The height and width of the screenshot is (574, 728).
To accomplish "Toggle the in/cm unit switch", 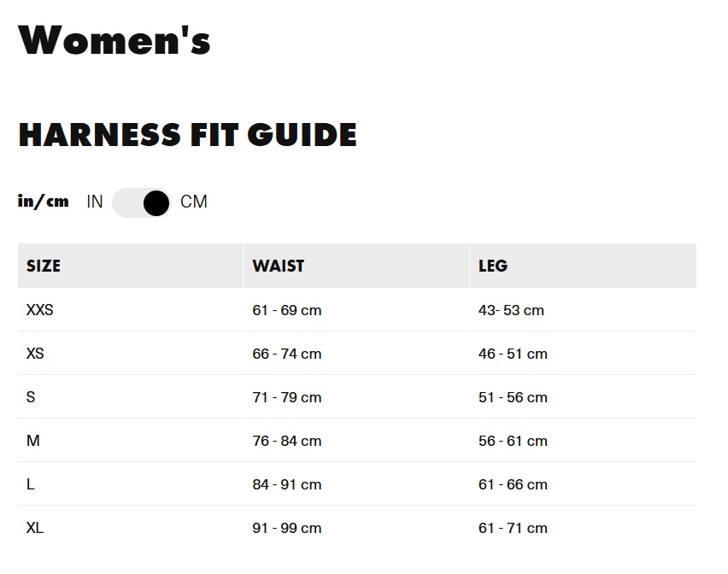I will click(142, 202).
